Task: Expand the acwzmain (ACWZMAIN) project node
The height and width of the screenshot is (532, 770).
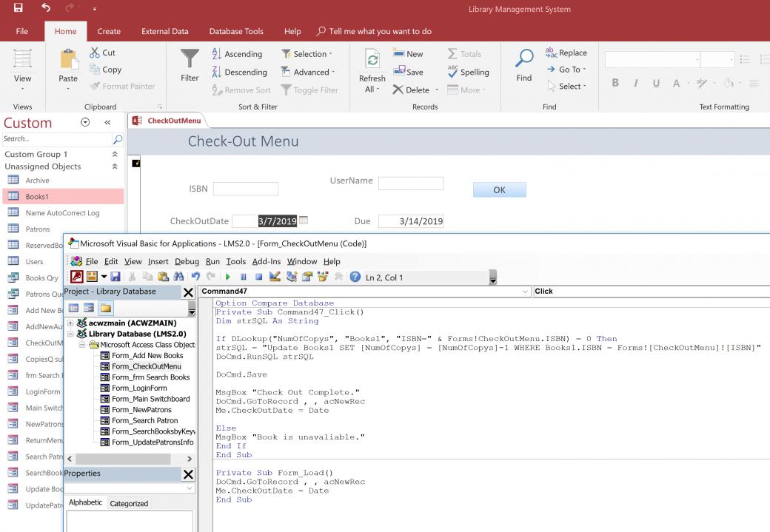Action: pos(71,323)
